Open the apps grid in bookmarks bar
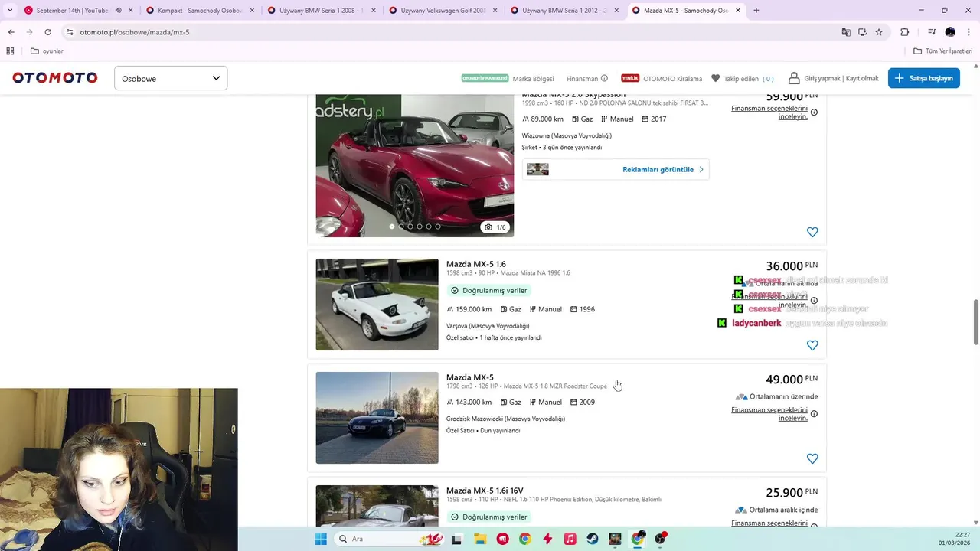Viewport: 980px width, 551px height. [x=10, y=51]
